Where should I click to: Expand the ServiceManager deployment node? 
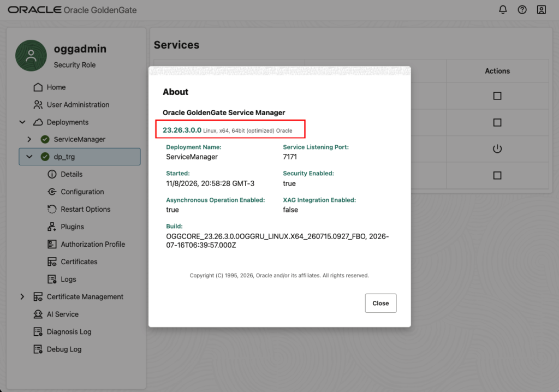click(x=29, y=139)
